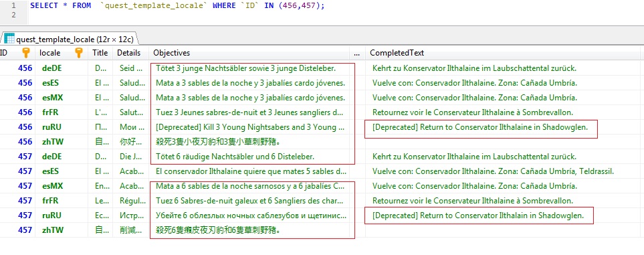Select "L'..." Title cell in 456 frFR row
This screenshot has width=644, height=255.
tap(100, 112)
